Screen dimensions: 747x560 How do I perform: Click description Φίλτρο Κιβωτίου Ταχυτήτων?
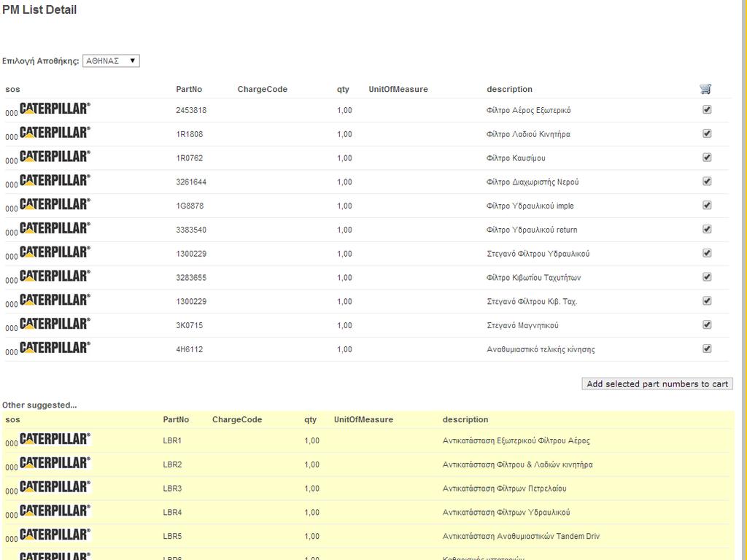[x=533, y=278]
